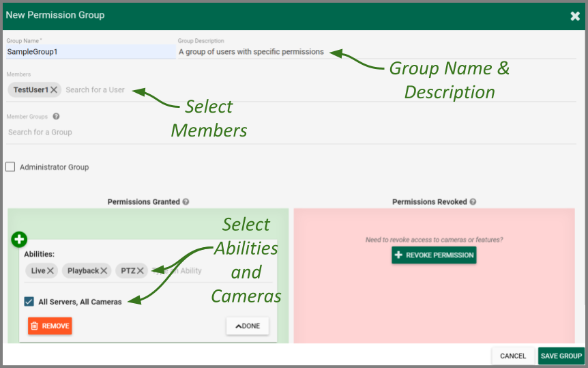The width and height of the screenshot is (588, 368).
Task: Cancel the new permission group
Action: pyautogui.click(x=513, y=356)
